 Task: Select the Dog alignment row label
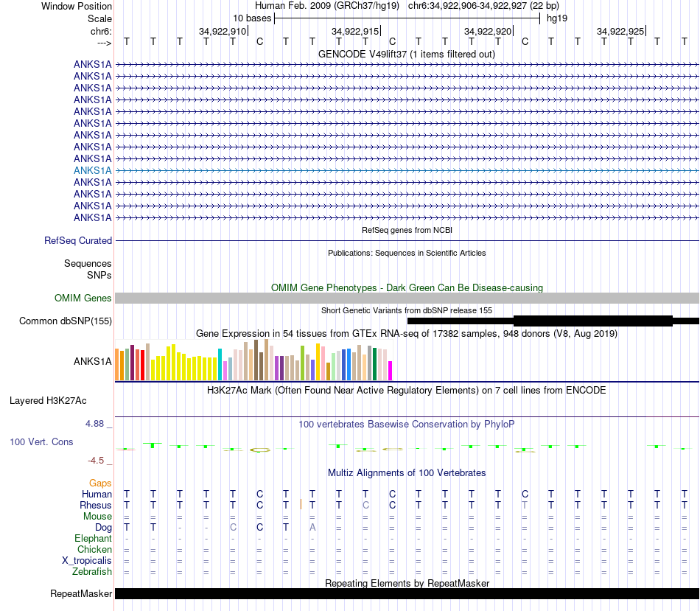(103, 528)
